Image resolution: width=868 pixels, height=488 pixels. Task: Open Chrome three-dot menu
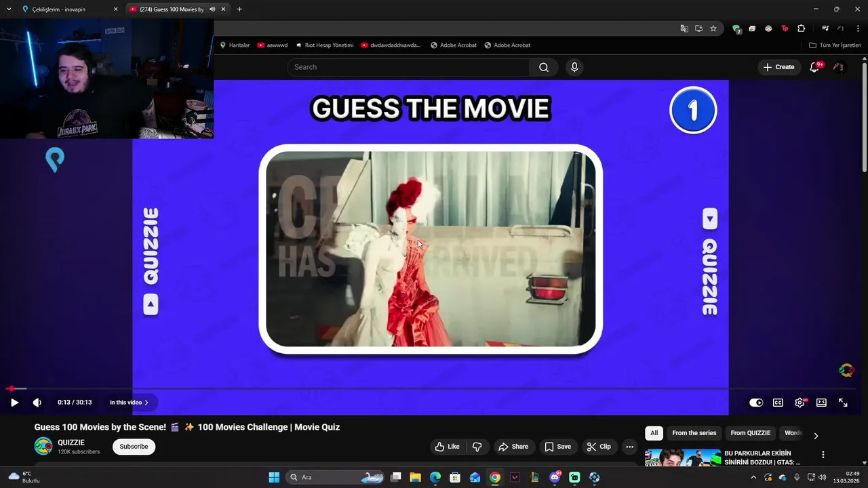[x=858, y=28]
